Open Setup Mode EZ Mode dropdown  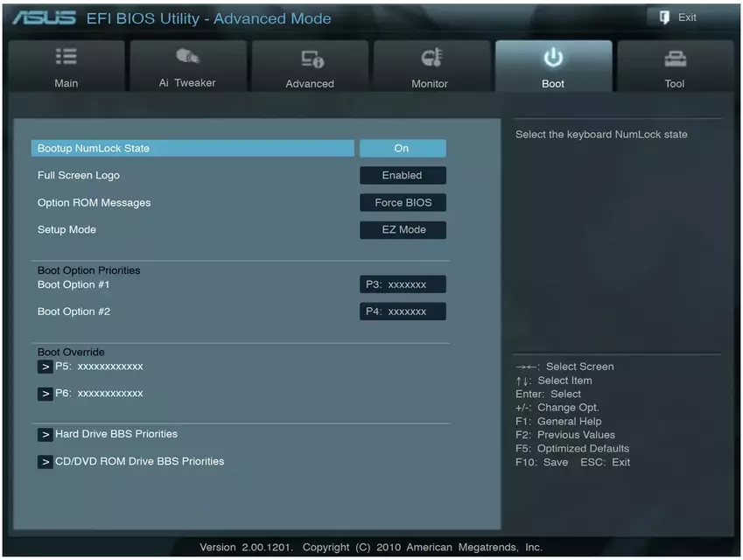click(x=403, y=230)
